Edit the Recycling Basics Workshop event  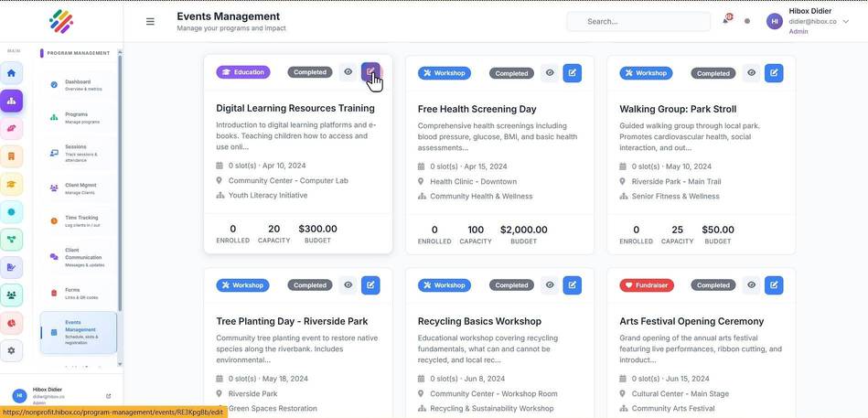pos(573,285)
